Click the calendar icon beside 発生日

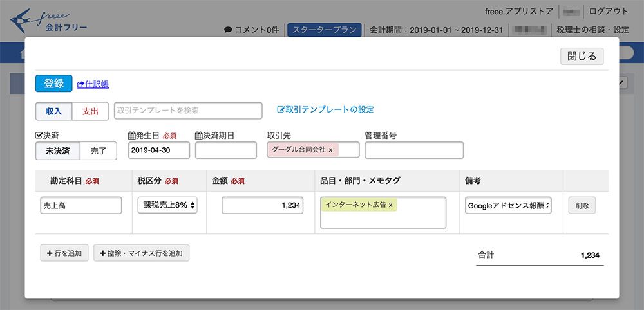click(x=131, y=136)
